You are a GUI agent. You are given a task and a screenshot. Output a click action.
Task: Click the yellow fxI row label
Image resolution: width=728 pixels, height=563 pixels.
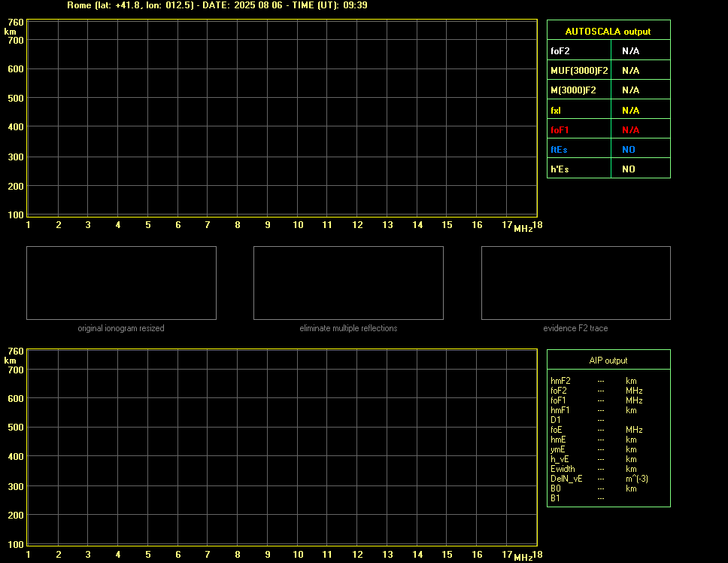(556, 111)
